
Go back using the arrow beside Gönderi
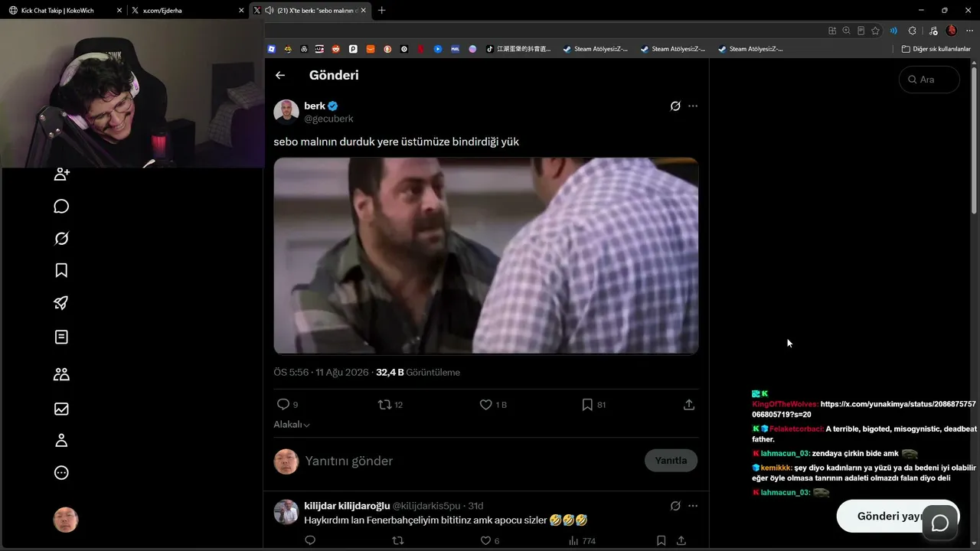[280, 75]
